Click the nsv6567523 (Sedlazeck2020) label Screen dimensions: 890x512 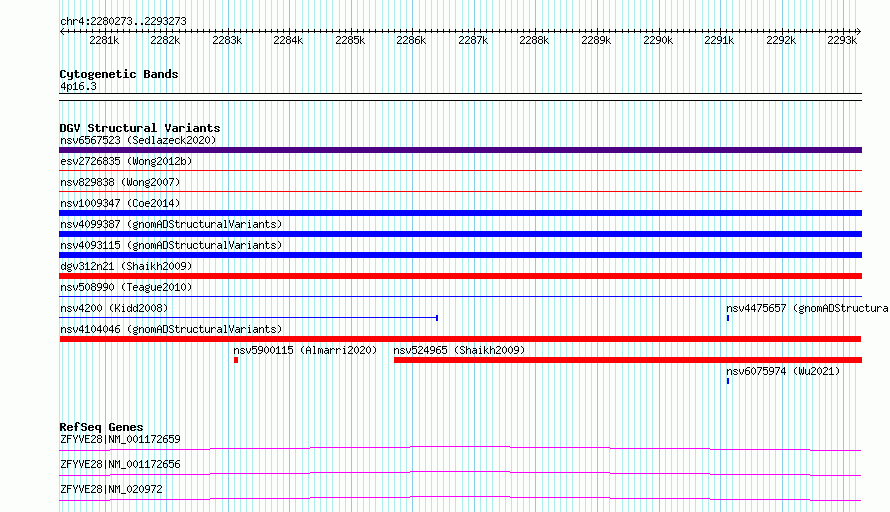[138, 140]
